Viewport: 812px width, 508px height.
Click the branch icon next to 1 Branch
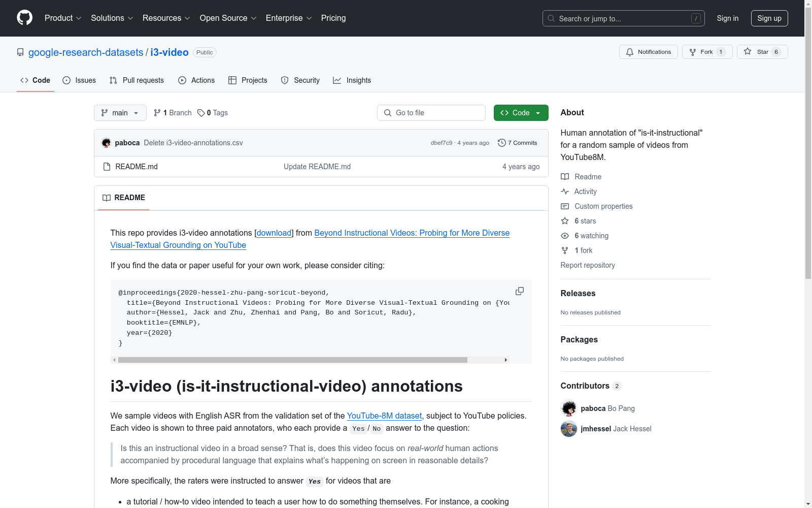tap(157, 113)
